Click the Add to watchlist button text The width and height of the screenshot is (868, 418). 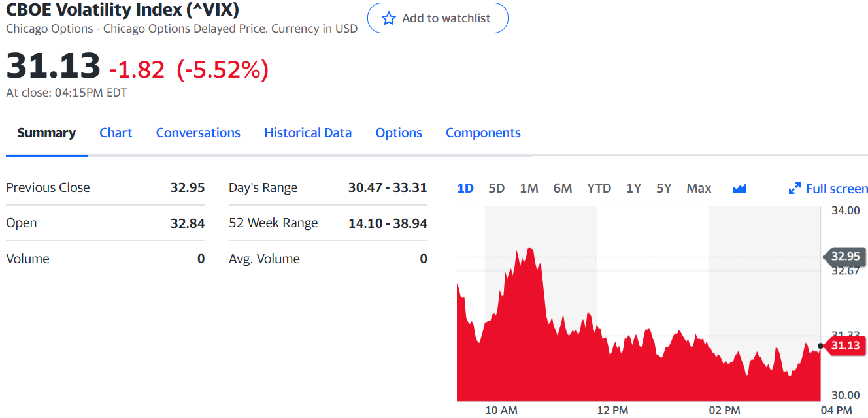pyautogui.click(x=446, y=18)
